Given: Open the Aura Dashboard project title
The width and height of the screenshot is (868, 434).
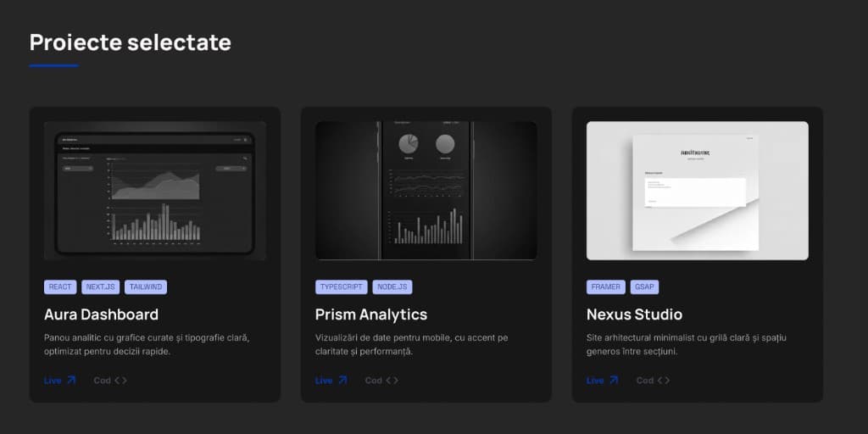Looking at the screenshot, I should click(x=101, y=314).
